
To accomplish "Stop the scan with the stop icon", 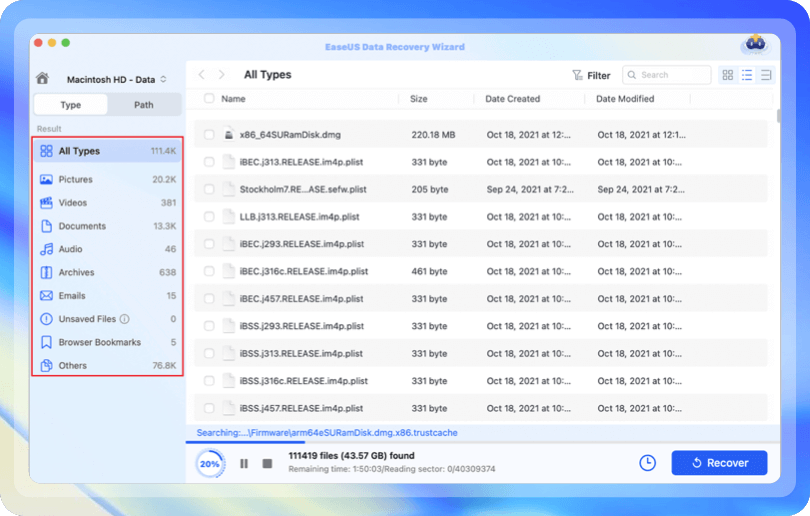I will pos(267,463).
